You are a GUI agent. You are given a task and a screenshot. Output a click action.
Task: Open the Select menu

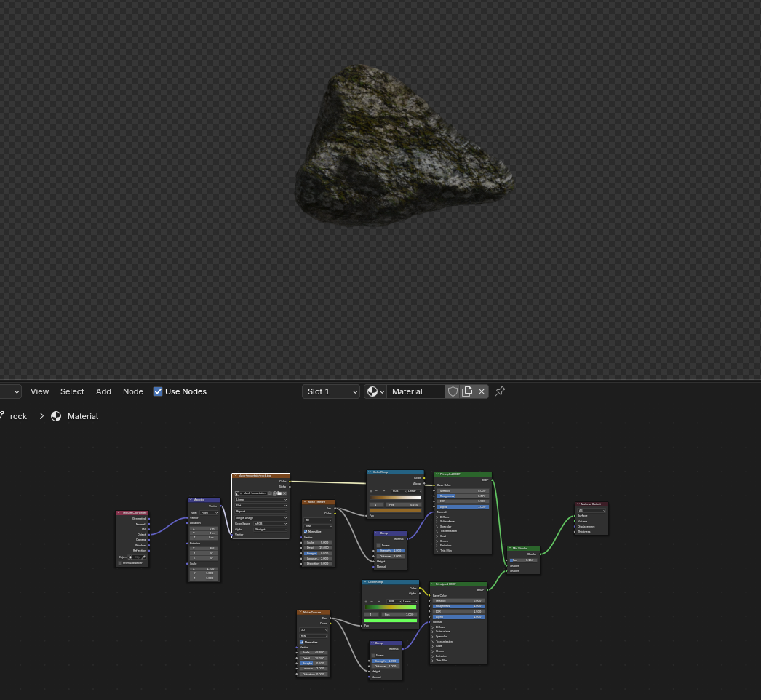coord(72,391)
